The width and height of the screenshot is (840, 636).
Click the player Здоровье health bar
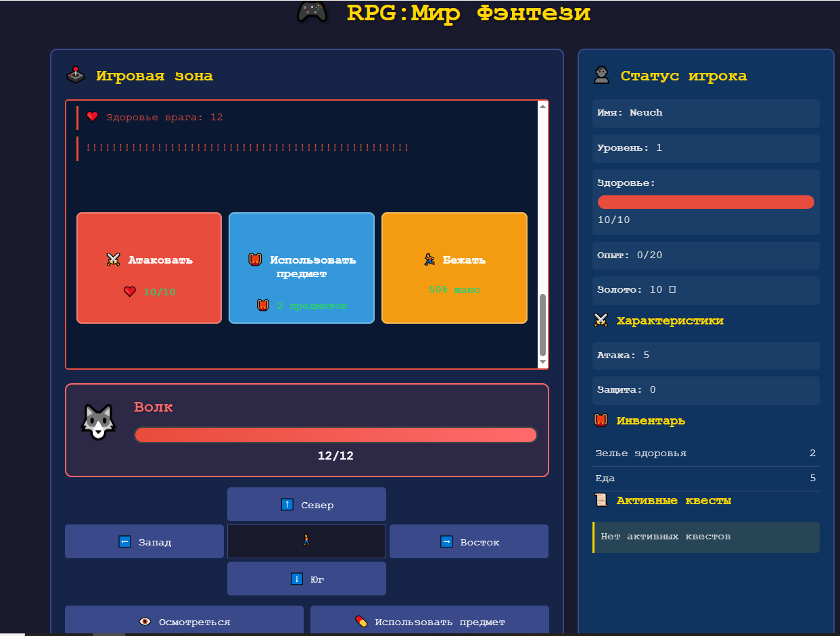point(705,202)
